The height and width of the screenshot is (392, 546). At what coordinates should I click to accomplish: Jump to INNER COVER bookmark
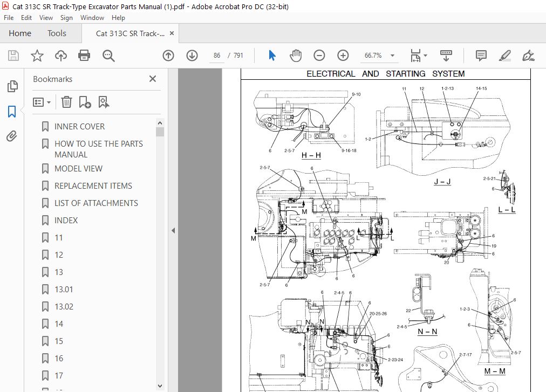coord(79,127)
